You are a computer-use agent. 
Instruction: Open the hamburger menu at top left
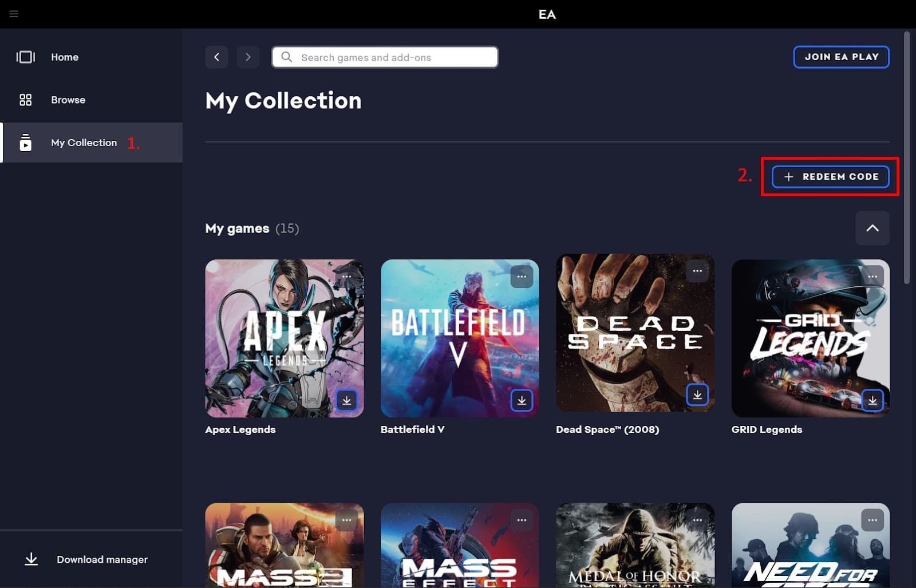point(14,14)
